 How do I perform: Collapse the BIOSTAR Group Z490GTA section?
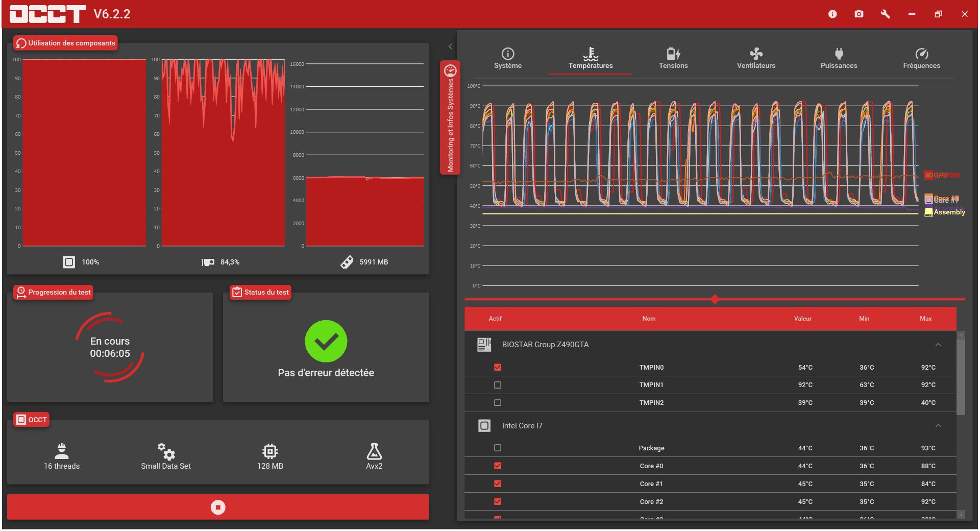pos(938,345)
